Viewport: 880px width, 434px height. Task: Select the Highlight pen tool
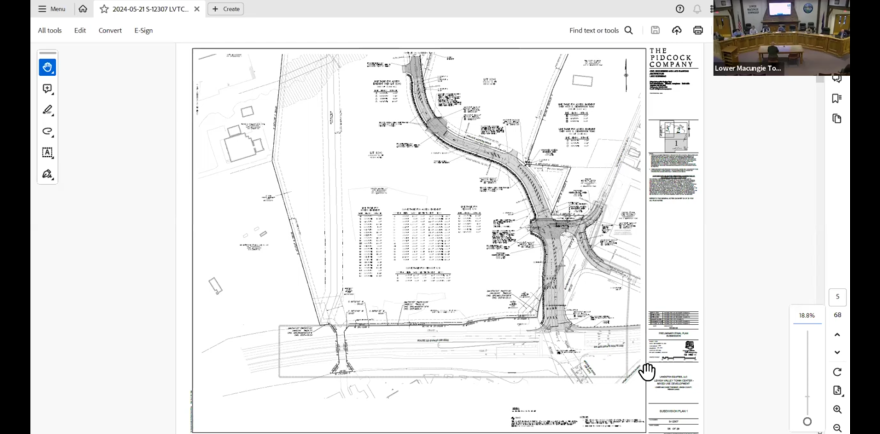(47, 110)
